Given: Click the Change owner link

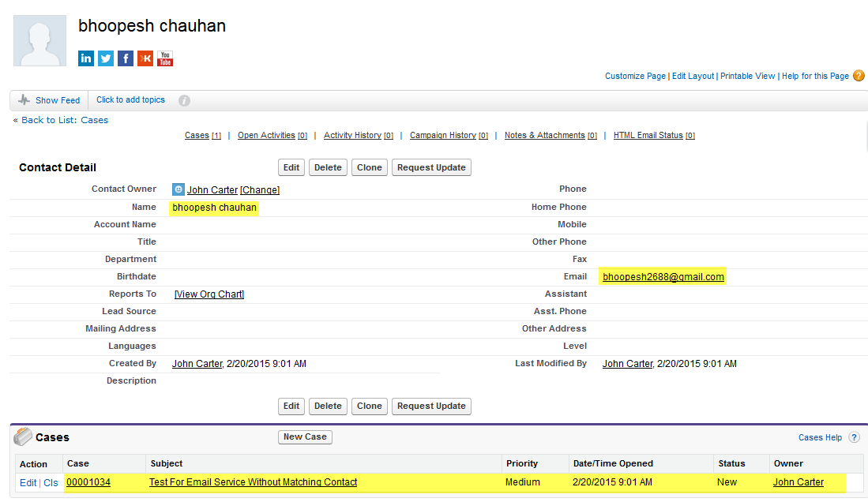Looking at the screenshot, I should click(260, 190).
